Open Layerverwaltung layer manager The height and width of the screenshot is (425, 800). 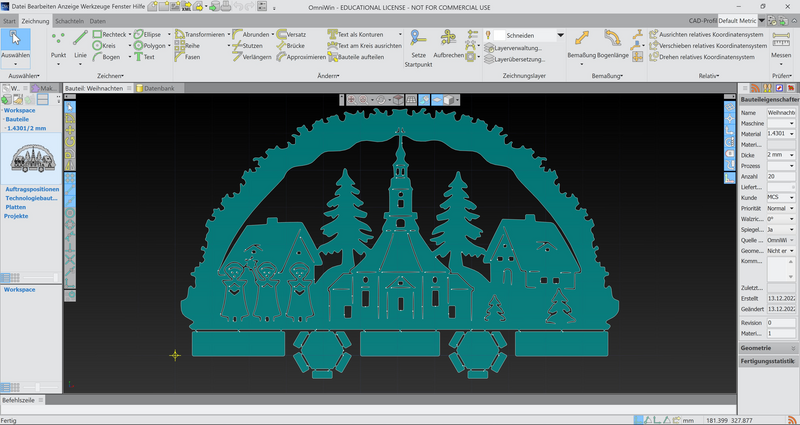[x=513, y=48]
